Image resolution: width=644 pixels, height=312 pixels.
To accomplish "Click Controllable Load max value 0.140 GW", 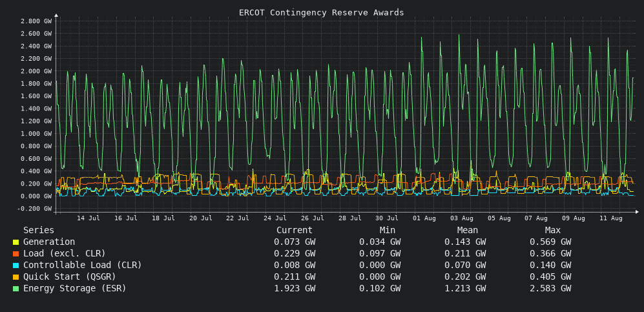I will (550, 265).
